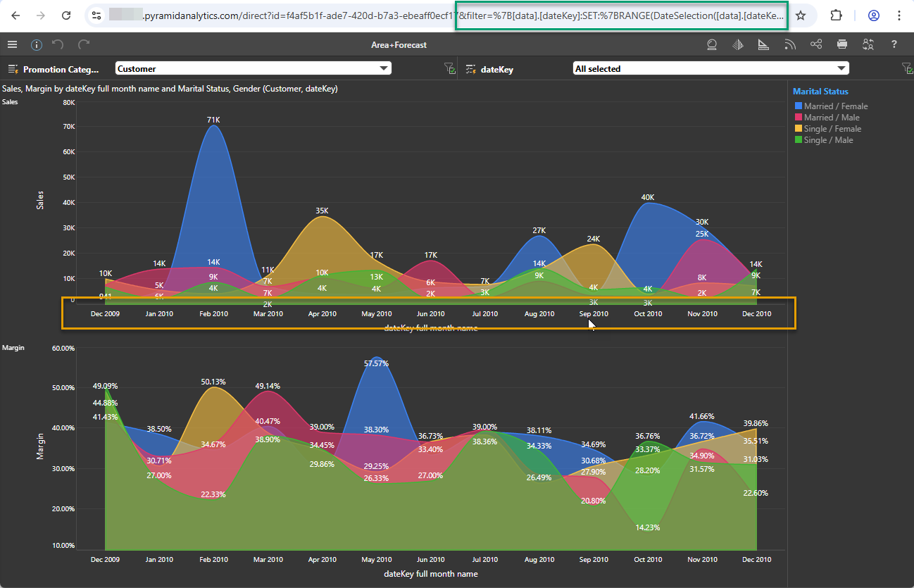914x588 pixels.
Task: Open the Customer dropdown for Promotion Category
Action: point(384,68)
